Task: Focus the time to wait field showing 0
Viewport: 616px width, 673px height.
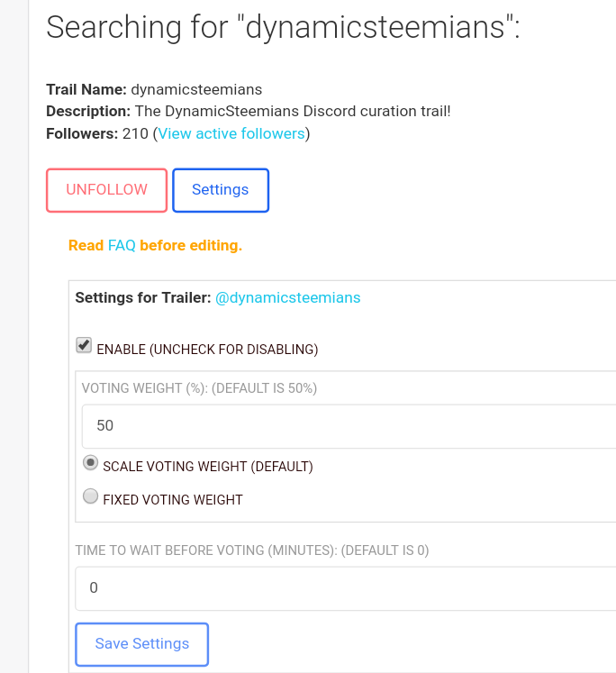Action: tap(345, 588)
